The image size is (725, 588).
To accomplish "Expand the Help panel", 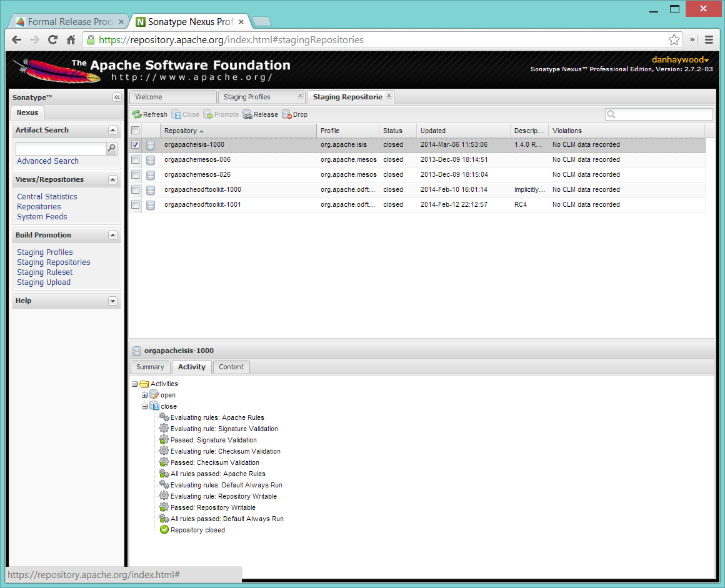I will (112, 301).
